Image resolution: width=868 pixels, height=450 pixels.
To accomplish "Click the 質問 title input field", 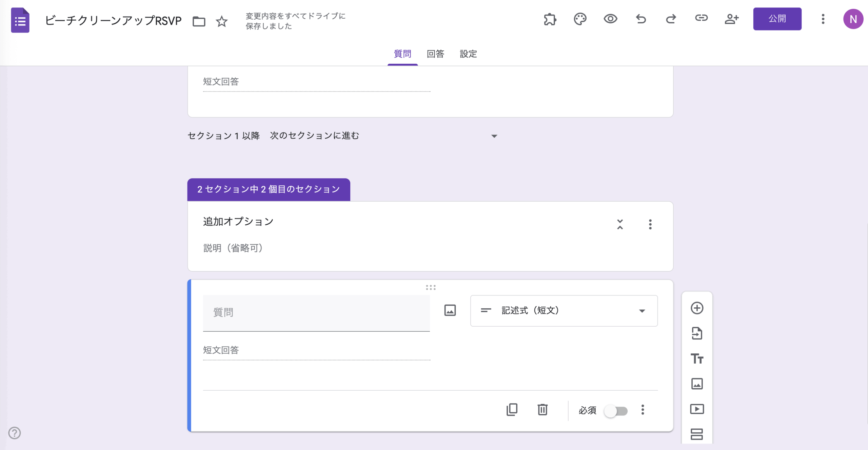I will click(x=316, y=312).
